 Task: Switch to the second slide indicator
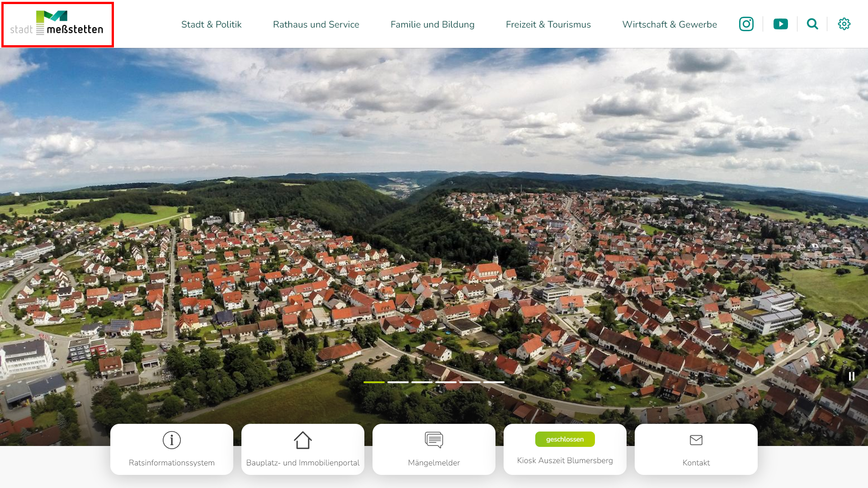point(398,382)
